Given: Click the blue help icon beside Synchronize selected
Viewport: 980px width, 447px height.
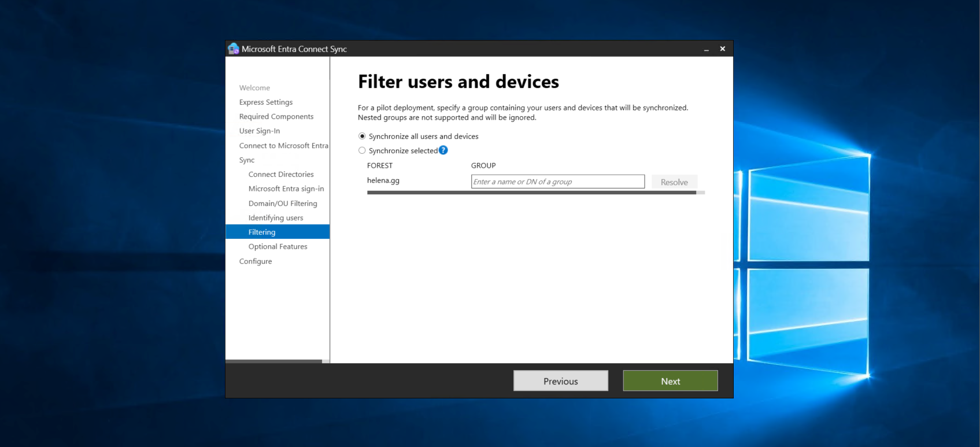Looking at the screenshot, I should [443, 150].
